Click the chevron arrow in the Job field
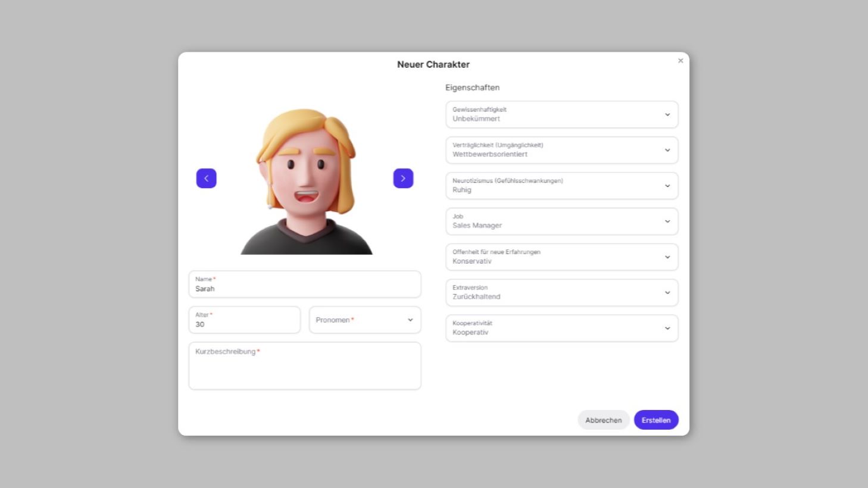The image size is (868, 488). [667, 221]
